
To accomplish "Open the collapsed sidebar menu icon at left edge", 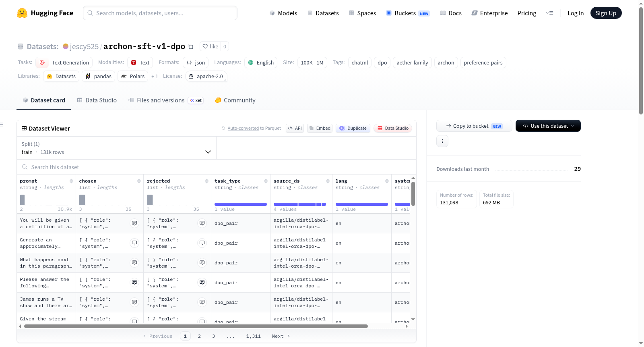I will pyautogui.click(x=2, y=125).
